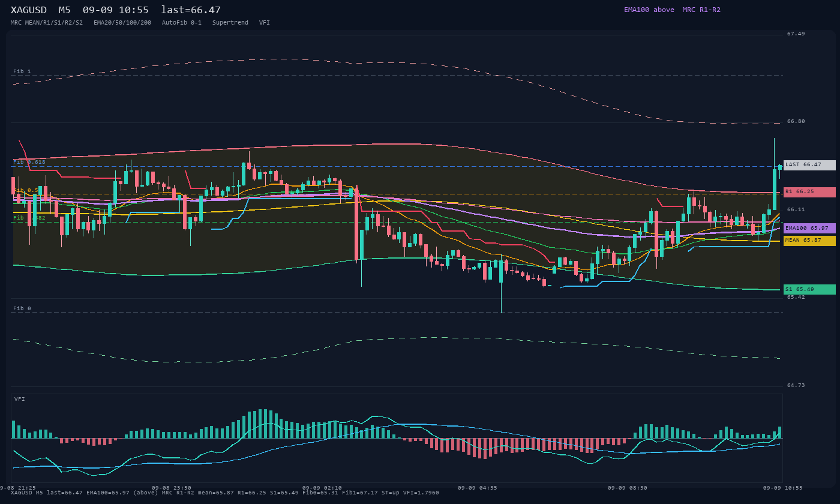Click the 'MRC MEAN/R1/S1/R2/S2' indicator legend
The image size is (840, 504).
click(47, 23)
